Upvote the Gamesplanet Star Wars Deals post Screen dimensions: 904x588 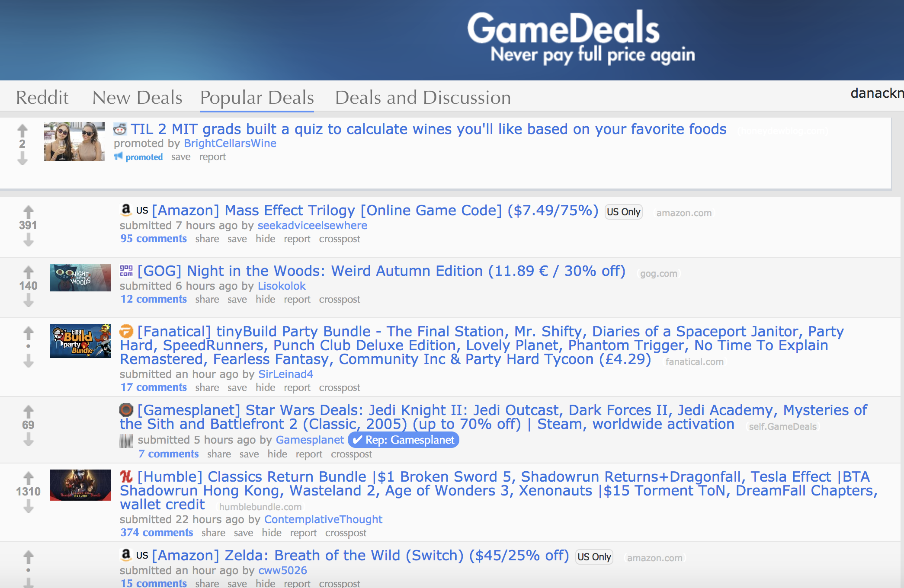(28, 412)
